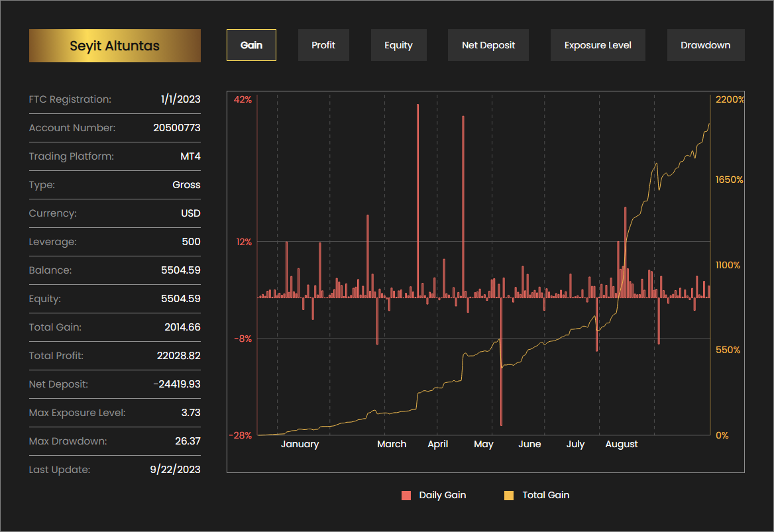This screenshot has width=774, height=532.
Task: Select the total profit value 22028.82
Action: click(179, 356)
